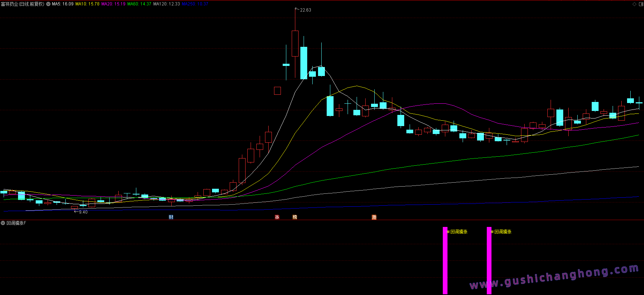Select the green MA60: 14.37 label
Screen dimensions: 644x295
139,4
